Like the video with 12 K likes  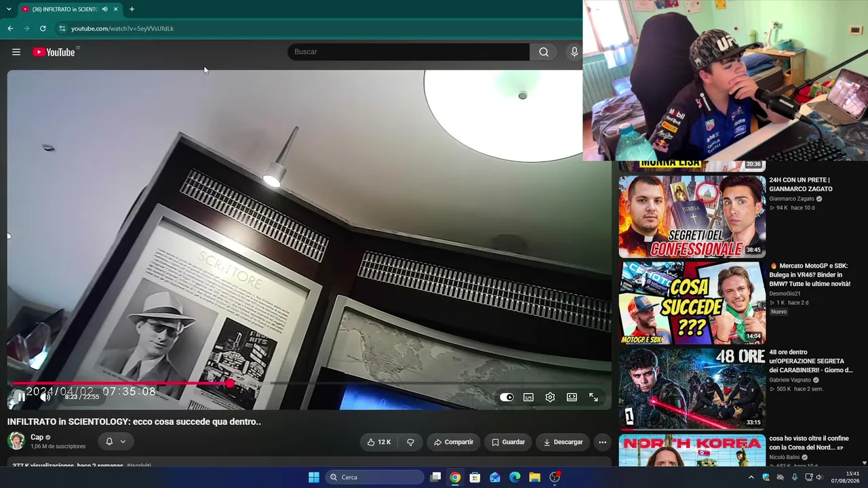click(379, 442)
